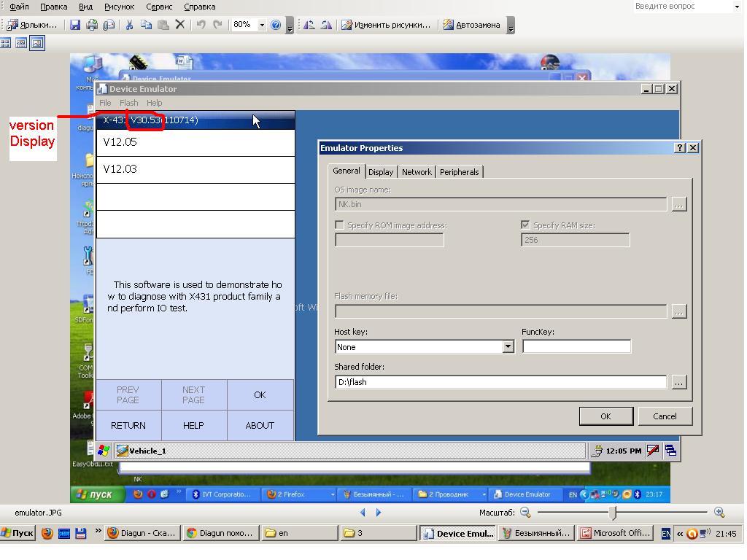
Task: Switch to the Device Emul... taskbar button in the bottom taskbar
Action: coord(458,533)
